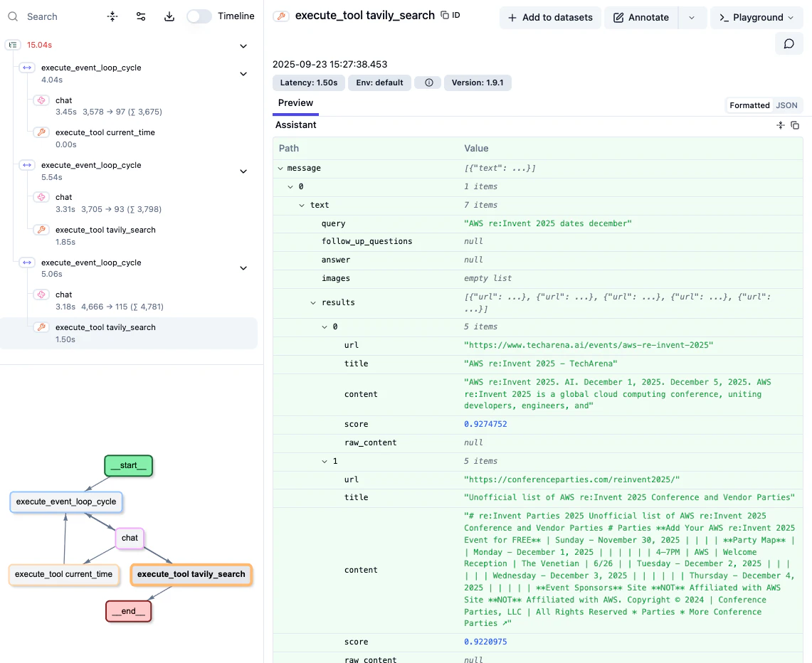Switch to JSON view

click(786, 105)
